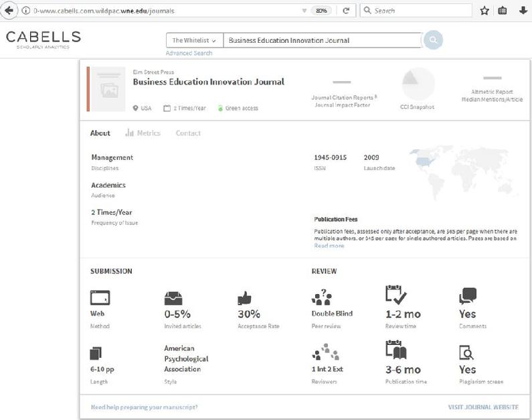Click the USA location pin icon
The height and width of the screenshot is (420, 532).
point(135,108)
